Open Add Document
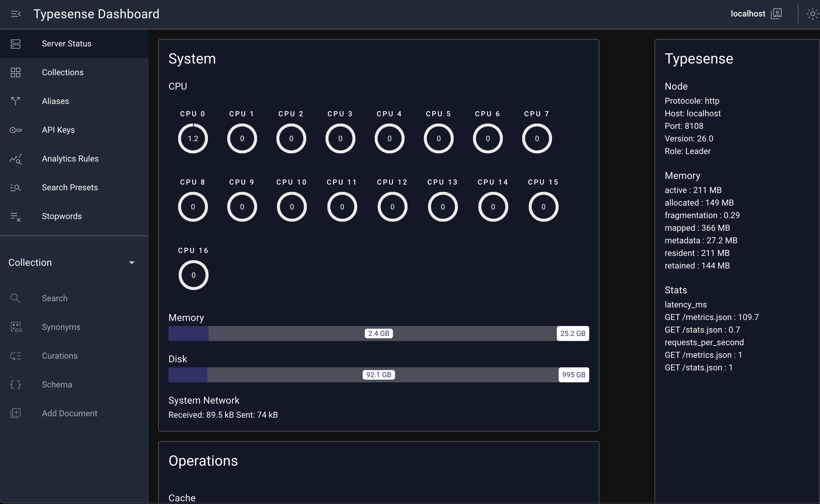The height and width of the screenshot is (504, 820). click(74, 413)
